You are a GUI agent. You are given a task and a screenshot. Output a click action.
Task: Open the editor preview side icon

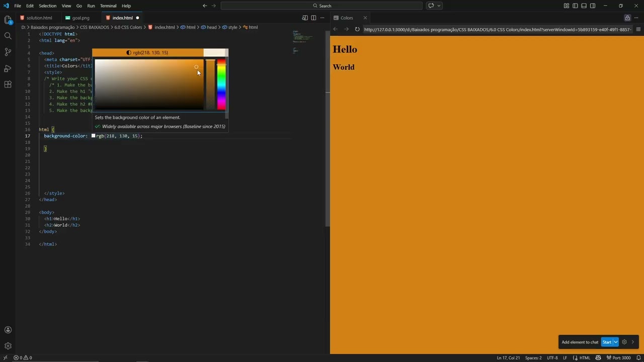305,18
